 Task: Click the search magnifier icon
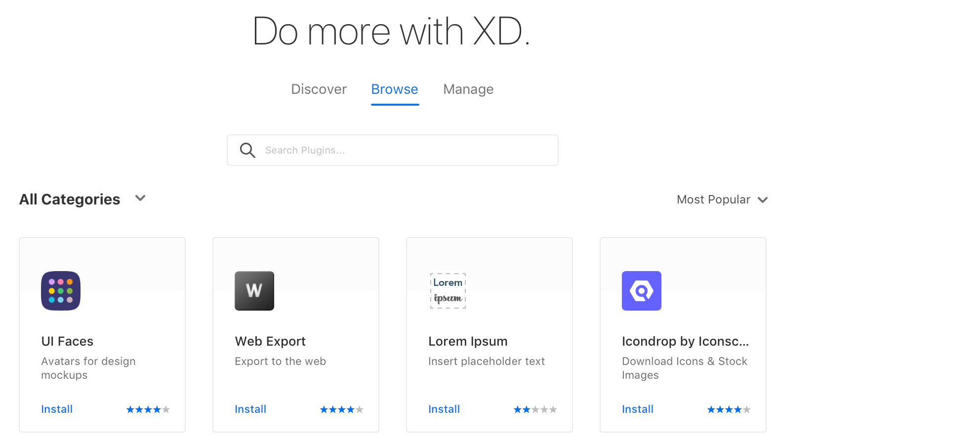(247, 150)
